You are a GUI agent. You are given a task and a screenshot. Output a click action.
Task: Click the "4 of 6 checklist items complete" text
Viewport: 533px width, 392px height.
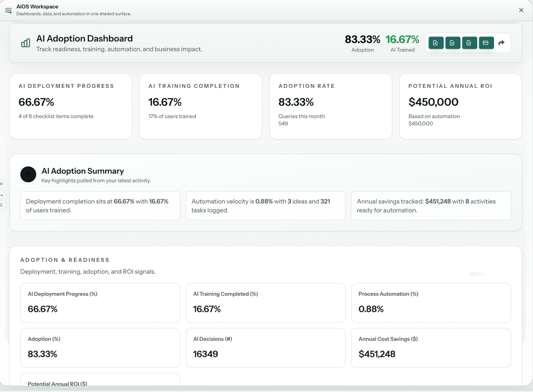point(56,117)
